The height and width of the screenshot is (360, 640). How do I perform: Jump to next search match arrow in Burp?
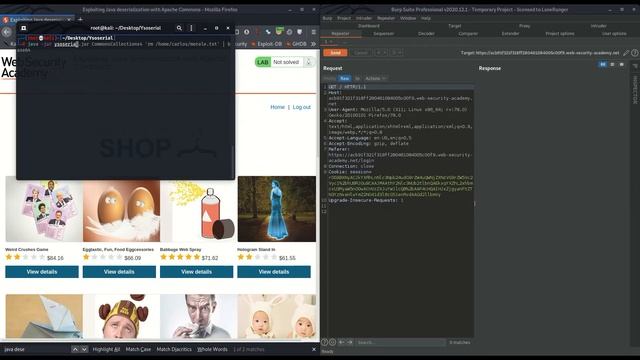tap(350, 342)
